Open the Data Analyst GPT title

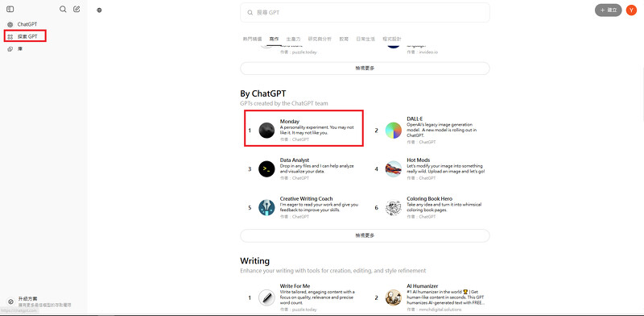[295, 160]
